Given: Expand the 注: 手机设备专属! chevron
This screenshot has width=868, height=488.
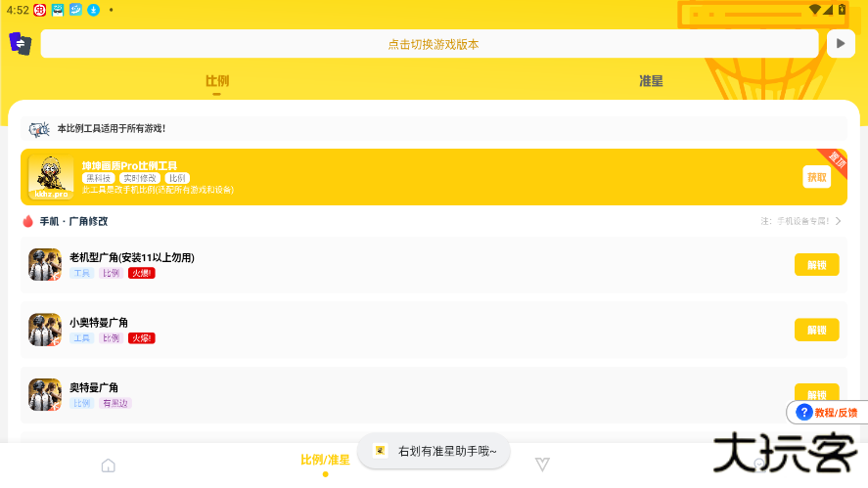Looking at the screenshot, I should (x=838, y=221).
